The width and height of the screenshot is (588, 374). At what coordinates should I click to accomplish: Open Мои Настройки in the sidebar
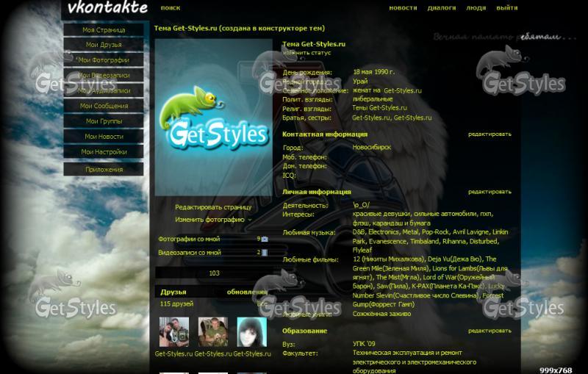(104, 152)
